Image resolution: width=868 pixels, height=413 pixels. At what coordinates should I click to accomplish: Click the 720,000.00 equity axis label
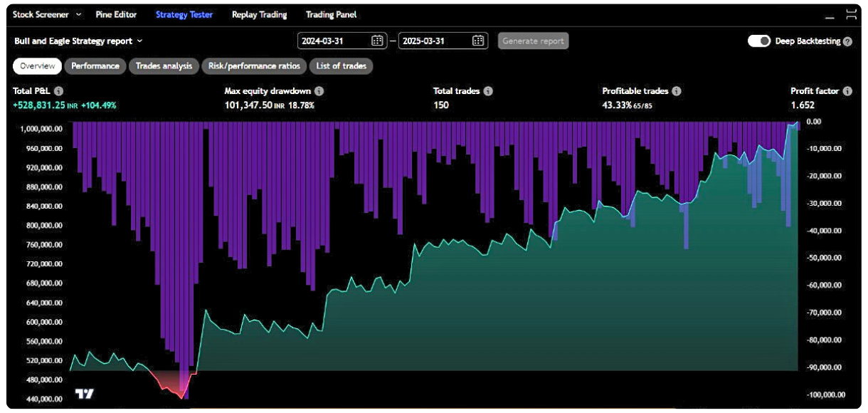43,264
